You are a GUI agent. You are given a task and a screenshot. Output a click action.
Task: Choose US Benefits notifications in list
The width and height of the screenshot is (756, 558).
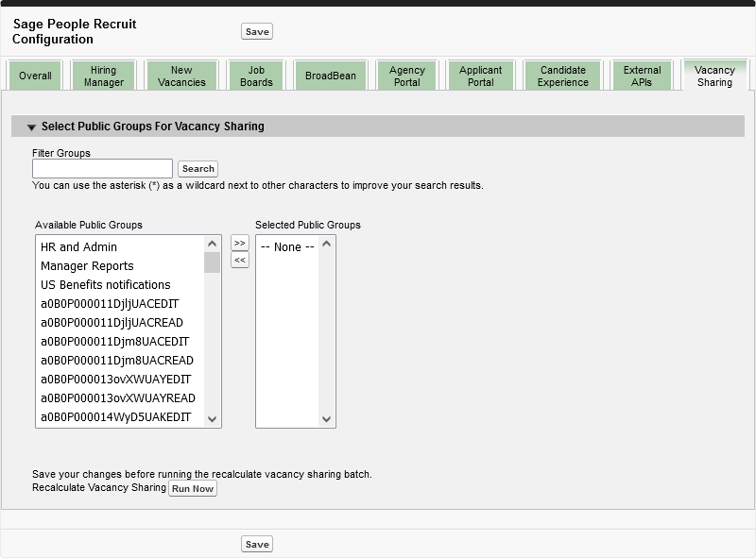tap(106, 285)
